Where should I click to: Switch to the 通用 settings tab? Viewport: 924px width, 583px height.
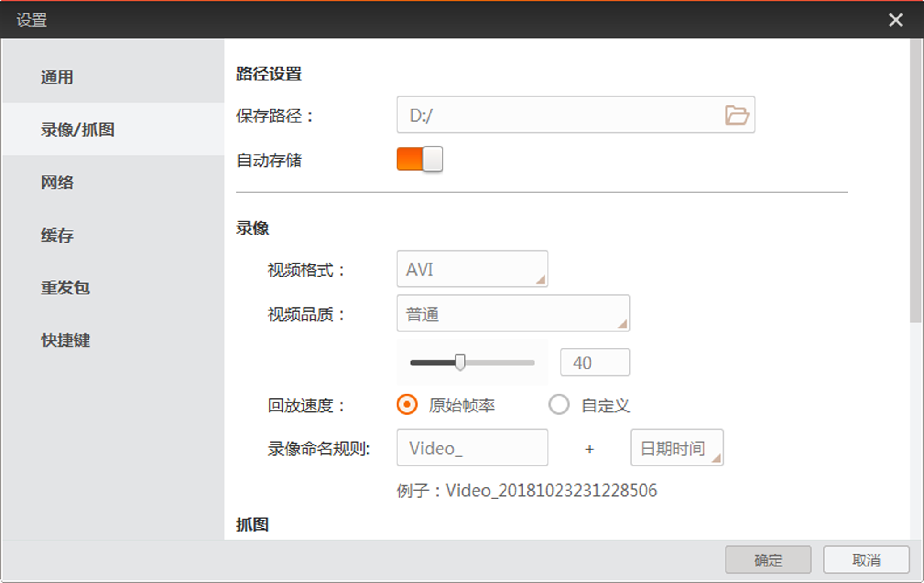tap(57, 77)
